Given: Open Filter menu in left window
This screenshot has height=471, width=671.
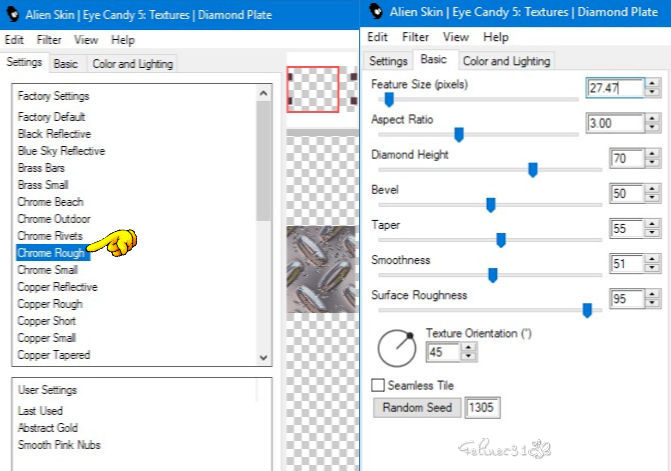Looking at the screenshot, I should (x=49, y=40).
